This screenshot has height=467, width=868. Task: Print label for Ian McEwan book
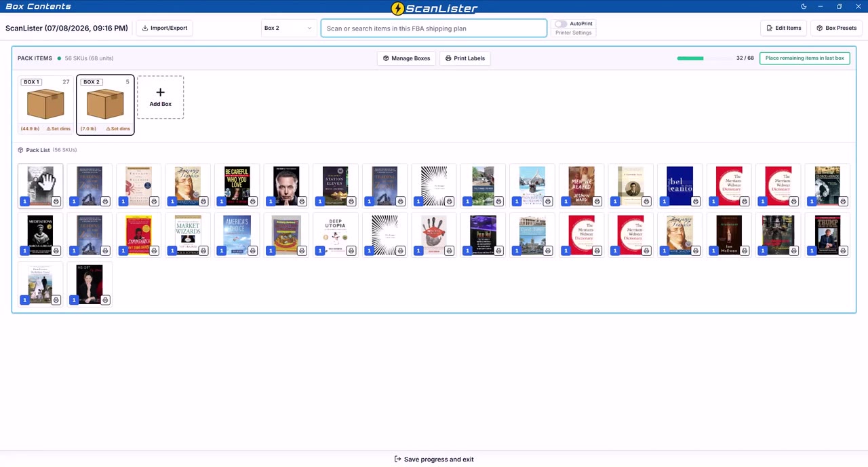(745, 250)
